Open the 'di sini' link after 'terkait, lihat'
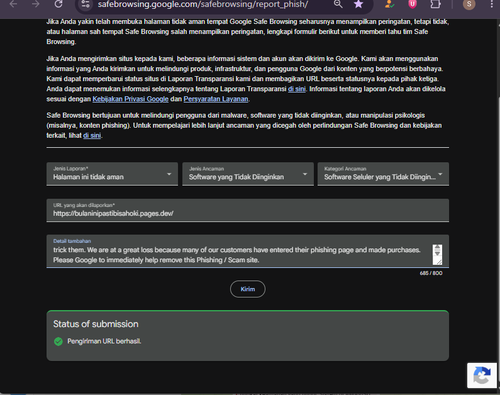 92,135
